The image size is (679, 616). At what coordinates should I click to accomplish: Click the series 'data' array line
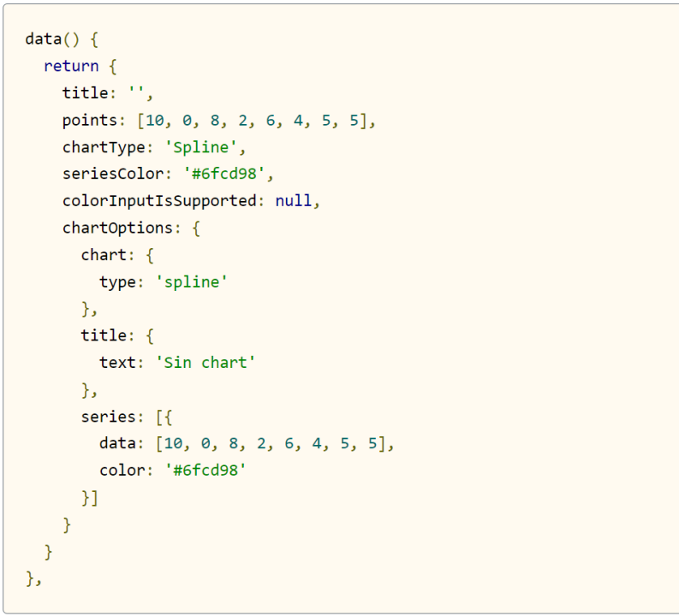(x=247, y=444)
